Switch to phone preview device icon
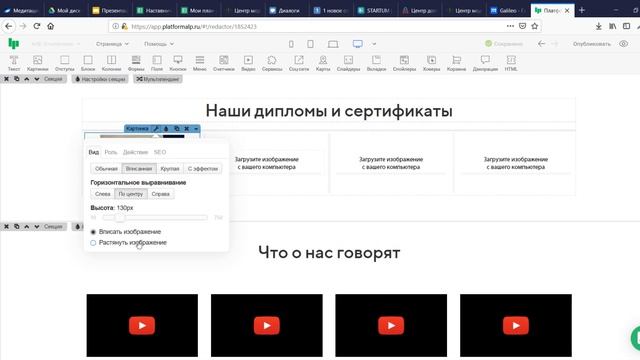 [x=291, y=44]
